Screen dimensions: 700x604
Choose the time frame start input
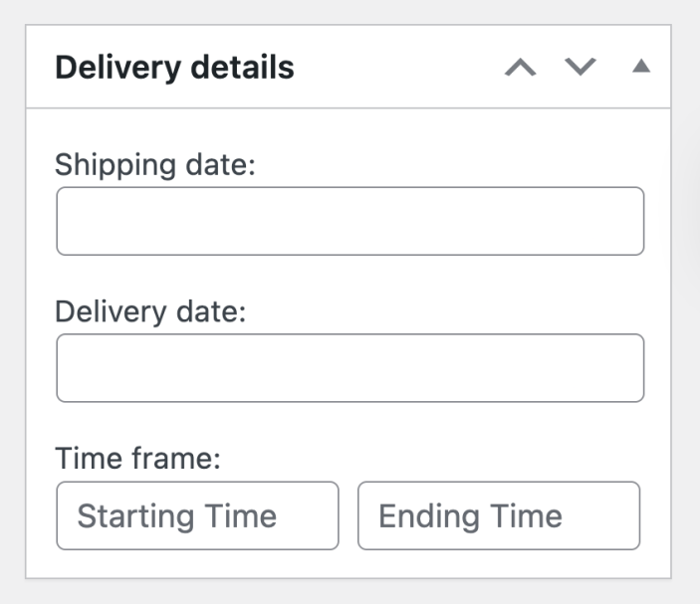[x=197, y=515]
